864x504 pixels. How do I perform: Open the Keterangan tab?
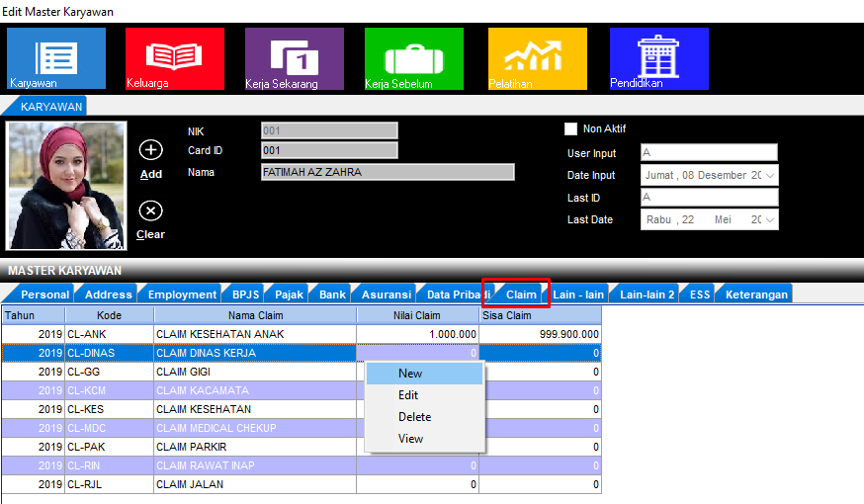coord(756,294)
